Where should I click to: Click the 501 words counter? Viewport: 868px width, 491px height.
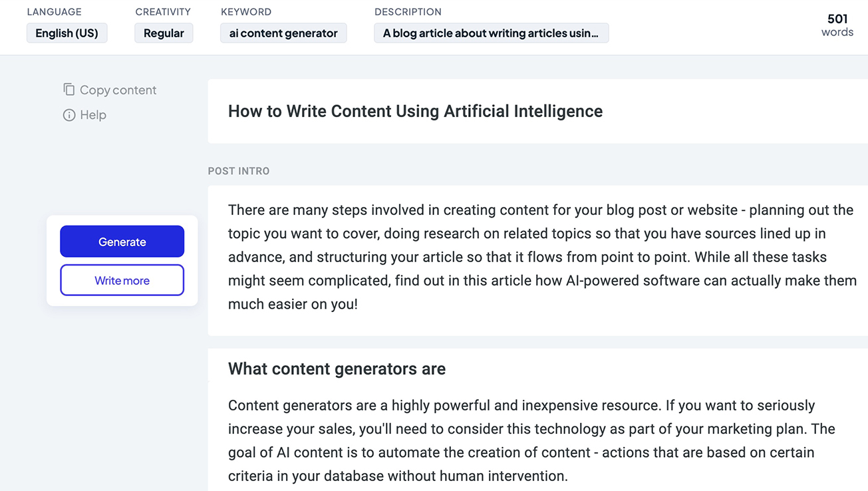[837, 25]
